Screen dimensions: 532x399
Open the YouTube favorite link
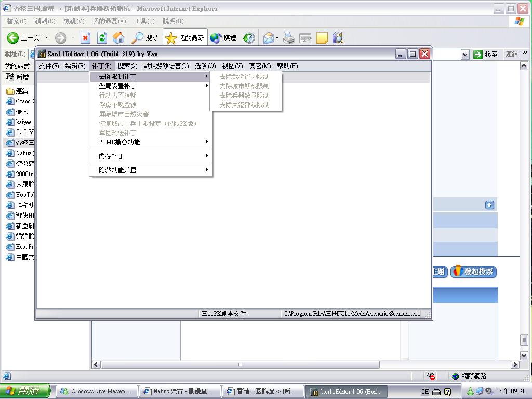[x=20, y=195]
